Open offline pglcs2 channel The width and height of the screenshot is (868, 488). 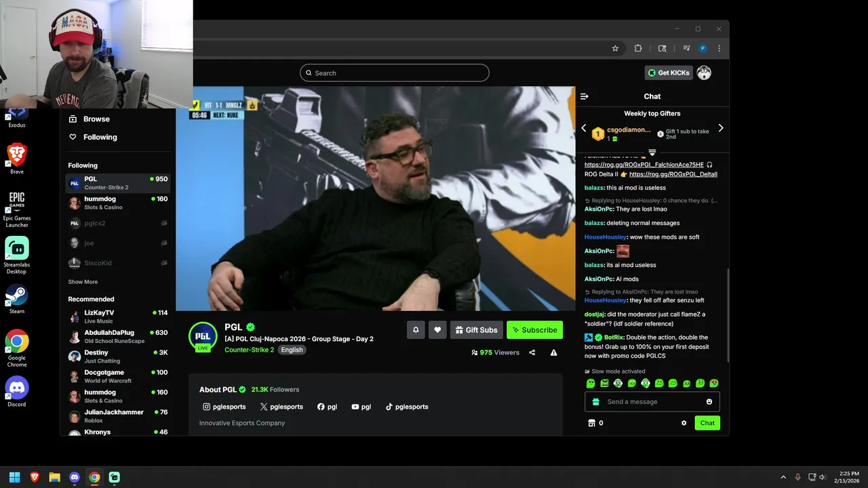pyautogui.click(x=118, y=223)
